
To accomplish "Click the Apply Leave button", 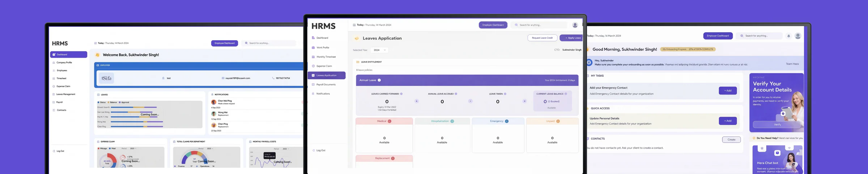I will (572, 38).
